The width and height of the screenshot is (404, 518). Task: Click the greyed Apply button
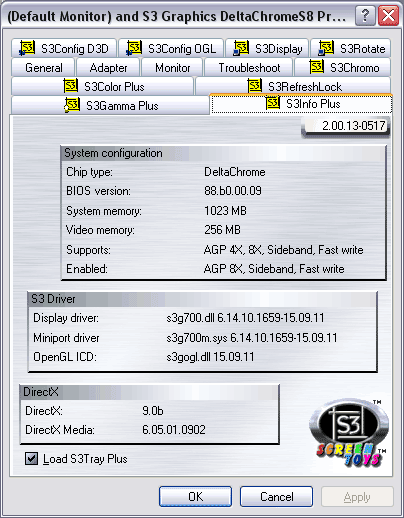pos(357,497)
